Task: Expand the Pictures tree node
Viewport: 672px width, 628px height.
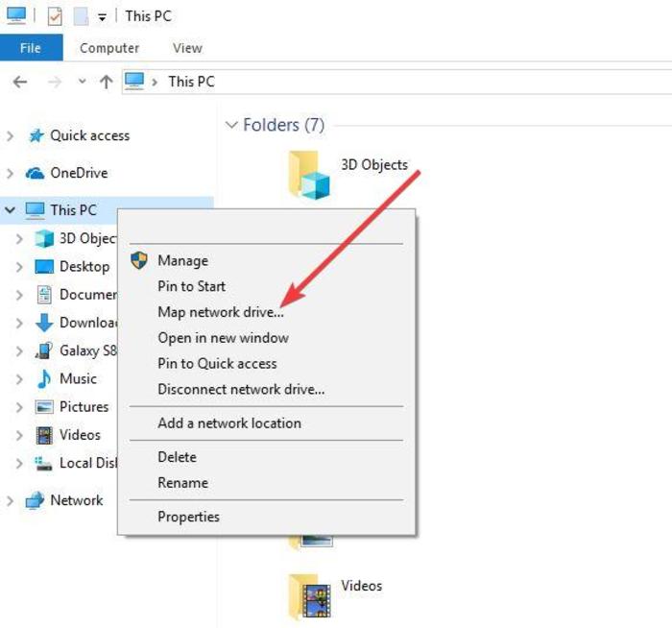Action: pos(19,407)
